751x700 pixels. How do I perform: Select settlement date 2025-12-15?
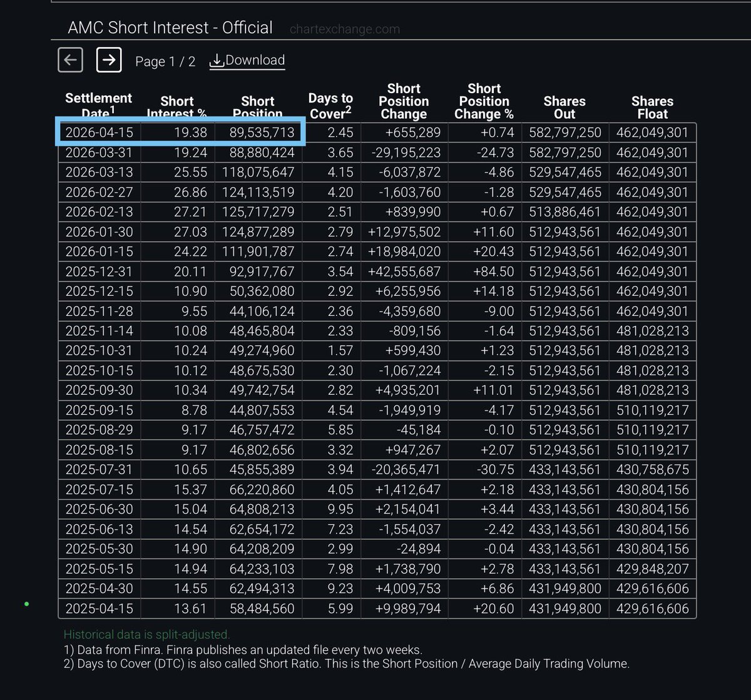[99, 292]
